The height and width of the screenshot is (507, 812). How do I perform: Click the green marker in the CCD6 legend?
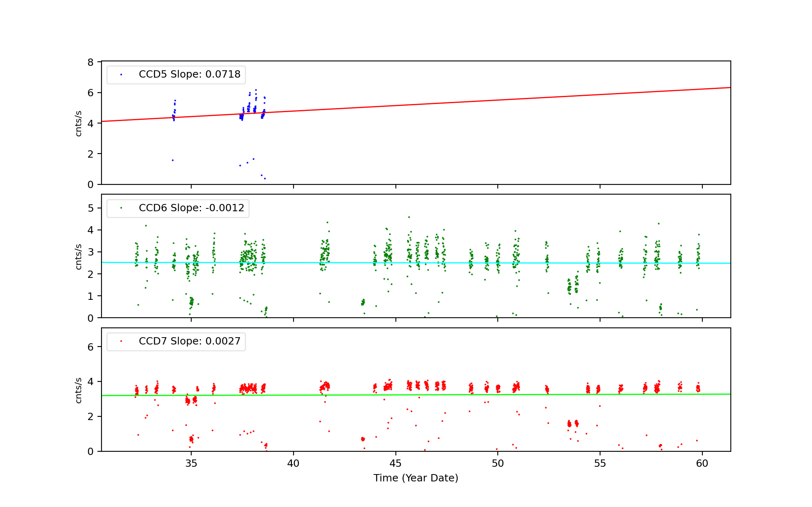tap(121, 208)
